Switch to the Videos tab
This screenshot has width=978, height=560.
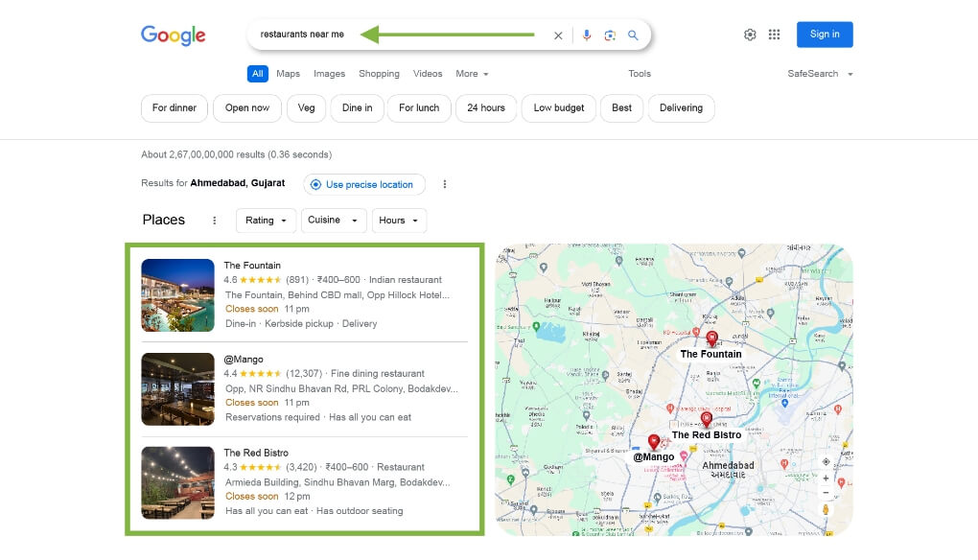coord(428,74)
